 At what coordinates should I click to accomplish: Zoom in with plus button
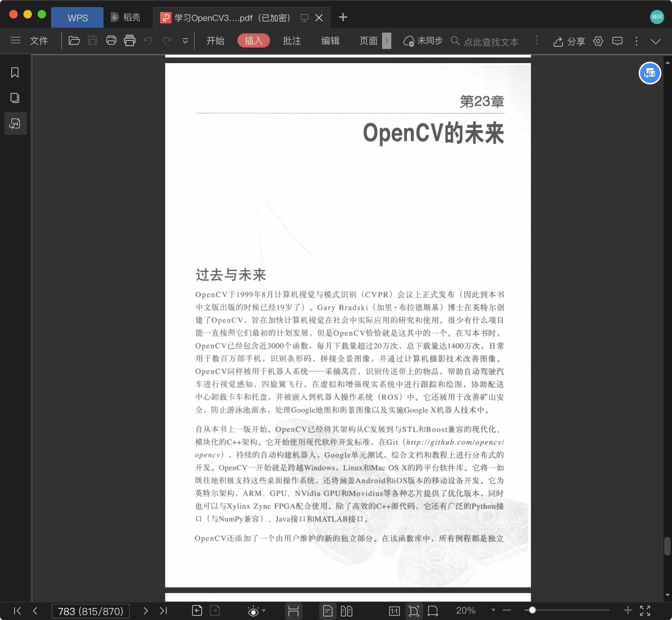coord(628,610)
